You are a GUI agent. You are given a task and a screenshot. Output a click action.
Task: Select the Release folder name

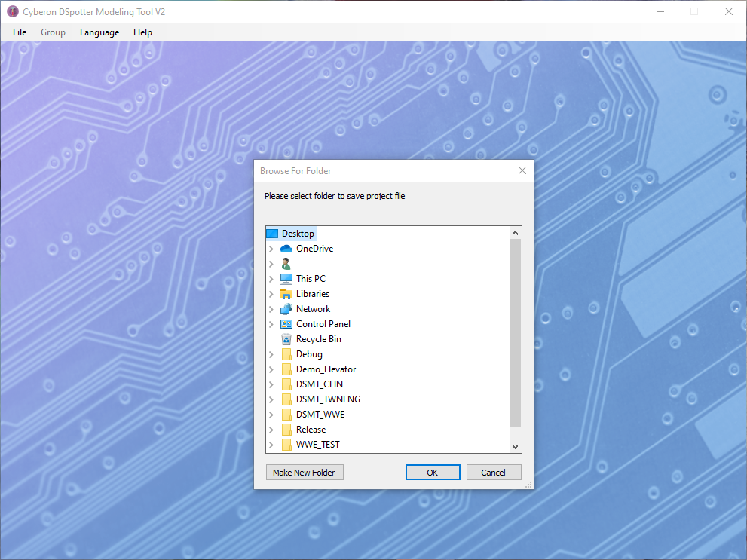point(311,430)
